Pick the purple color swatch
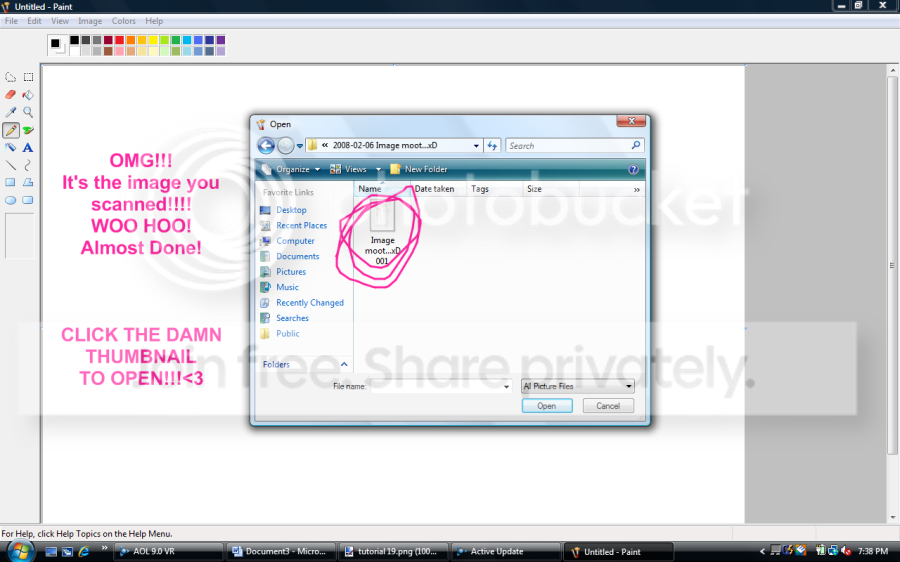 click(x=220, y=40)
